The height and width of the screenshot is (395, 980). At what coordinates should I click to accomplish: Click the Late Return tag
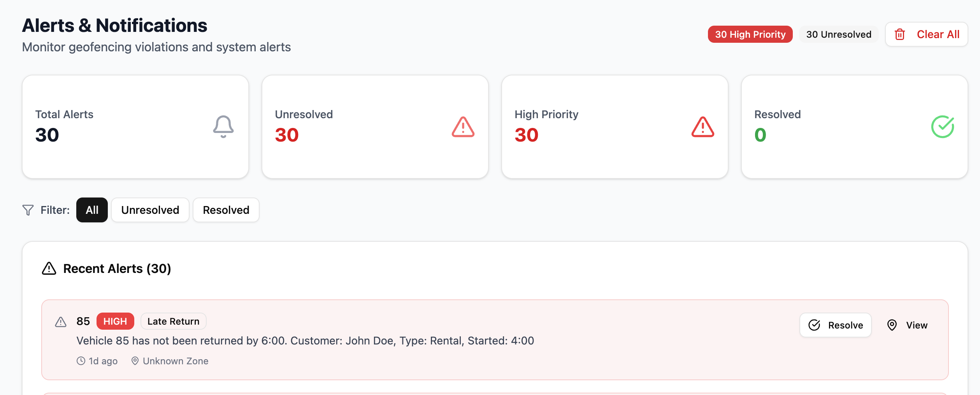(174, 322)
